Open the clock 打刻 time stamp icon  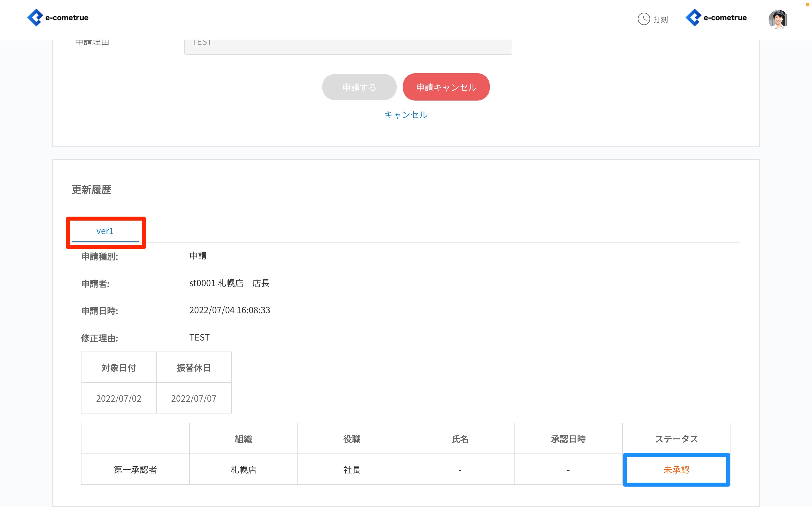tap(643, 19)
